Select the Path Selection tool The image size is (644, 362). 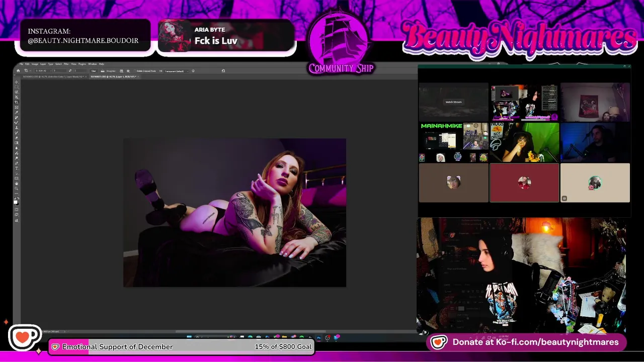(x=17, y=173)
